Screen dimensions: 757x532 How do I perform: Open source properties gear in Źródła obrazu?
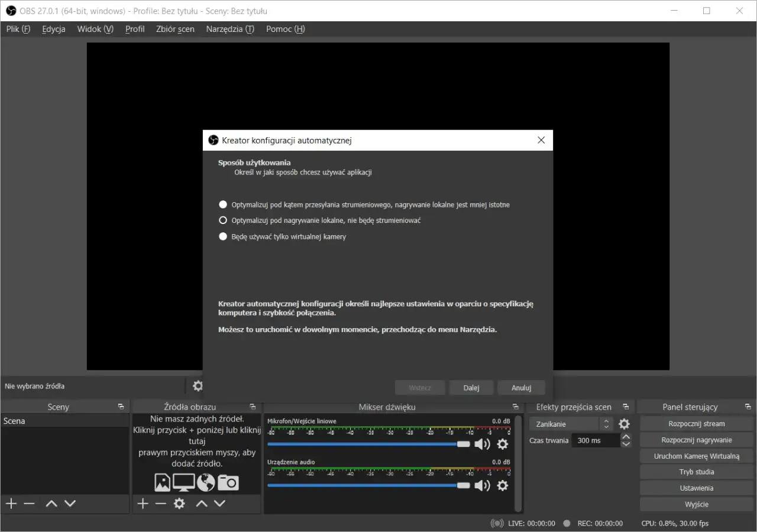click(179, 504)
